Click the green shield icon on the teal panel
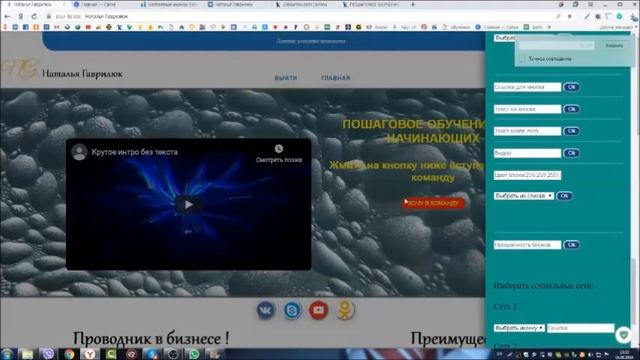 click(623, 335)
